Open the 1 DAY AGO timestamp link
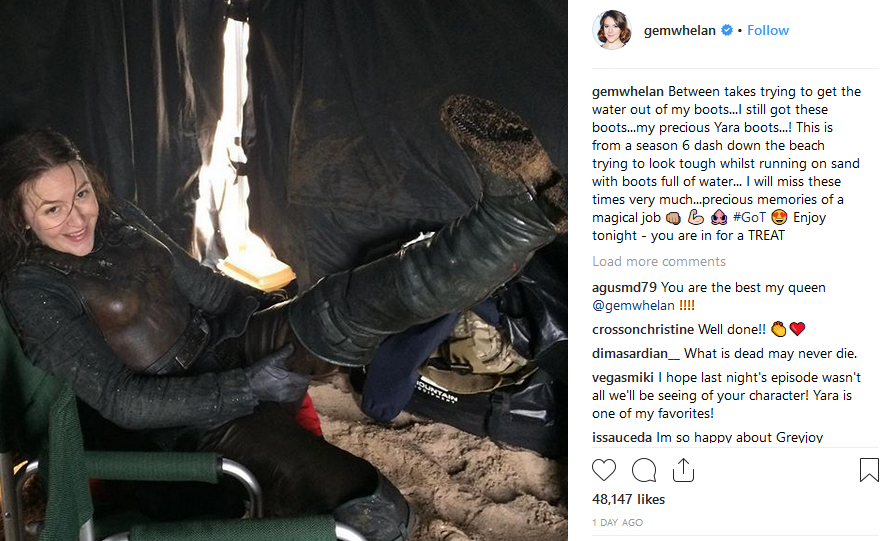Image resolution: width=886 pixels, height=541 pixels. tap(618, 523)
